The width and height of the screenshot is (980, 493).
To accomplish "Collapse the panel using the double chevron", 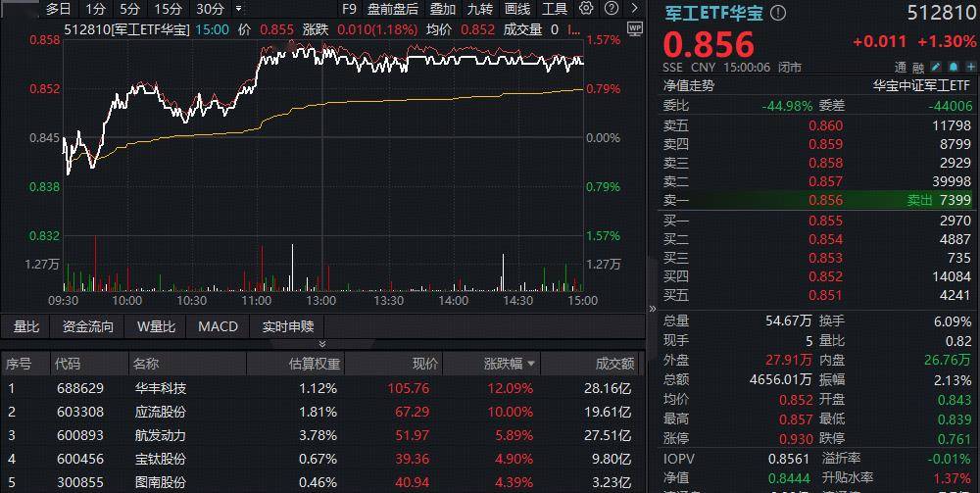I will point(322,344).
